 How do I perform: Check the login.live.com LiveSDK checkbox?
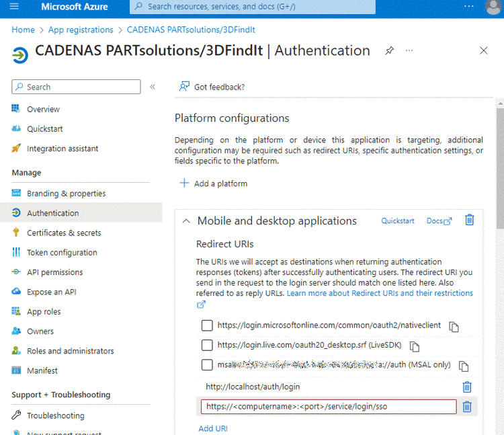[207, 345]
